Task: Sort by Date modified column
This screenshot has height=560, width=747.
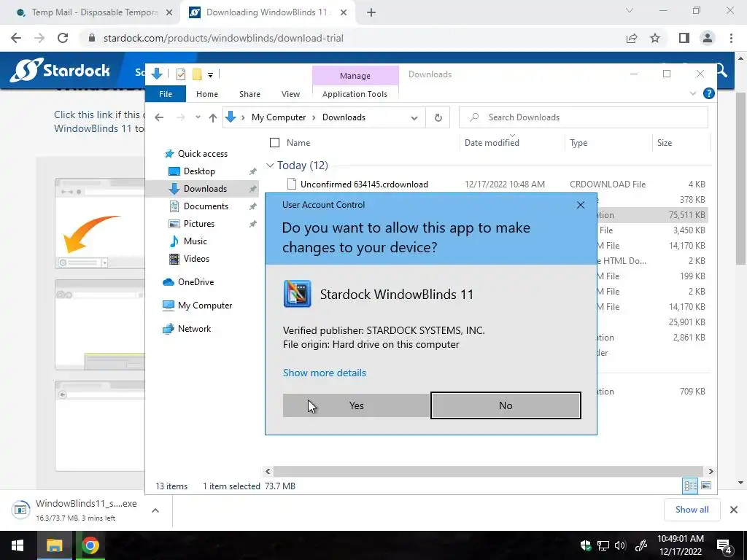Action: click(492, 142)
